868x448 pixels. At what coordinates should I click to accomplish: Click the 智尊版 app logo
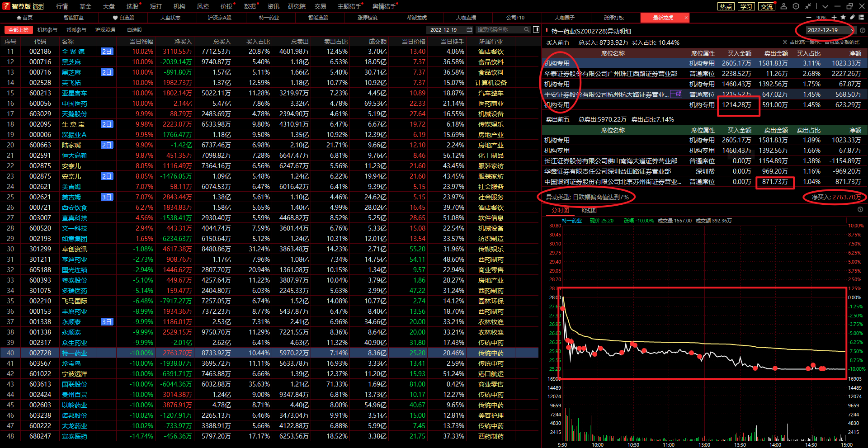[6, 6]
